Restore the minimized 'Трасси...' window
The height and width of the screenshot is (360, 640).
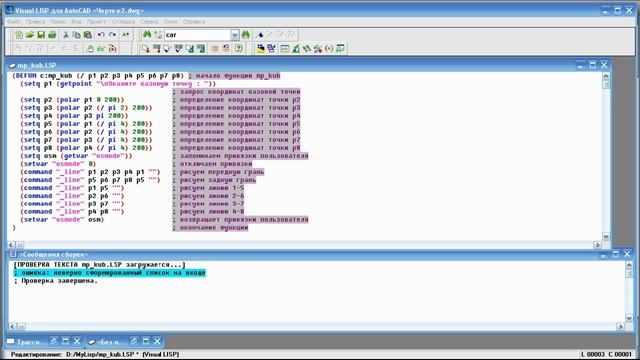53,341
